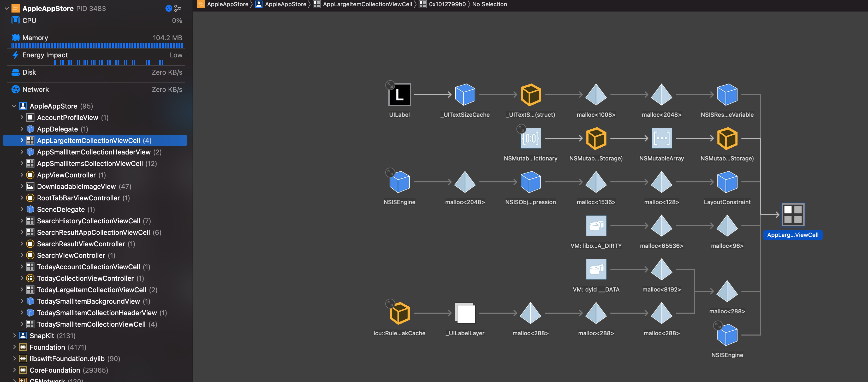The image size is (868, 382).
Task: Click the _UILabelLayer node icon
Action: 465,313
